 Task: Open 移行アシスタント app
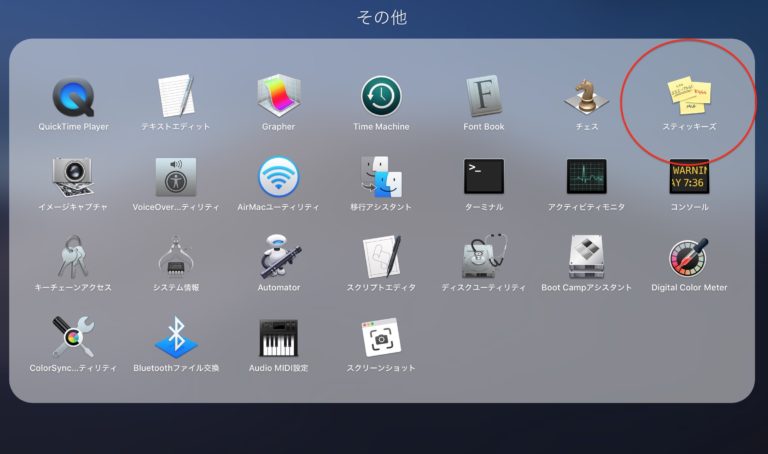(x=381, y=177)
